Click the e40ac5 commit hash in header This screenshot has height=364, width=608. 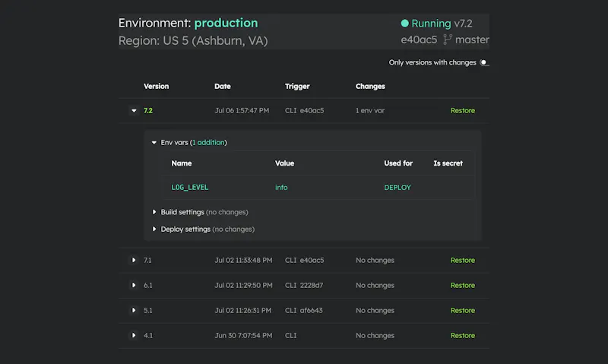click(x=419, y=40)
